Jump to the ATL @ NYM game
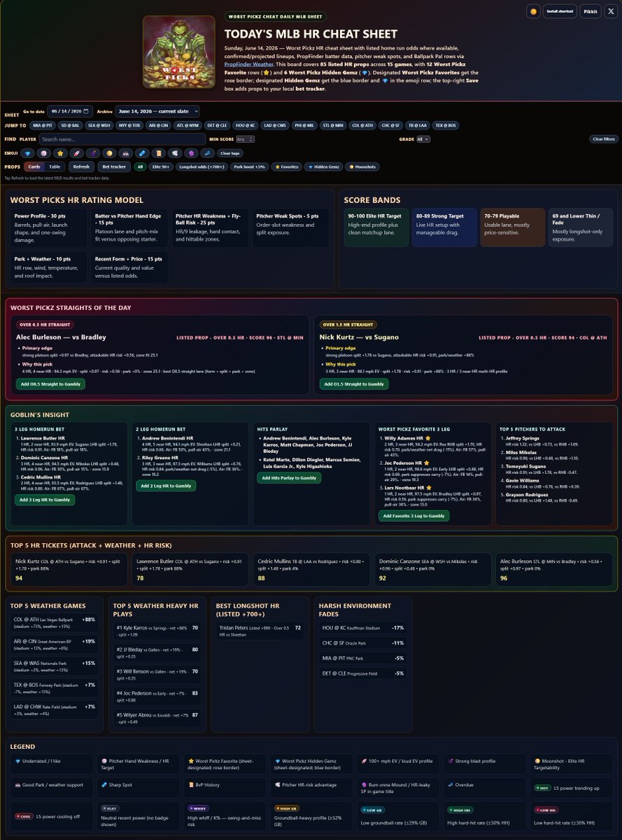 pos(188,125)
